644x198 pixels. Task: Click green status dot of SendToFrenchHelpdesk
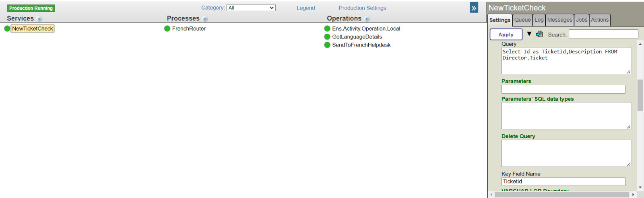coord(327,45)
